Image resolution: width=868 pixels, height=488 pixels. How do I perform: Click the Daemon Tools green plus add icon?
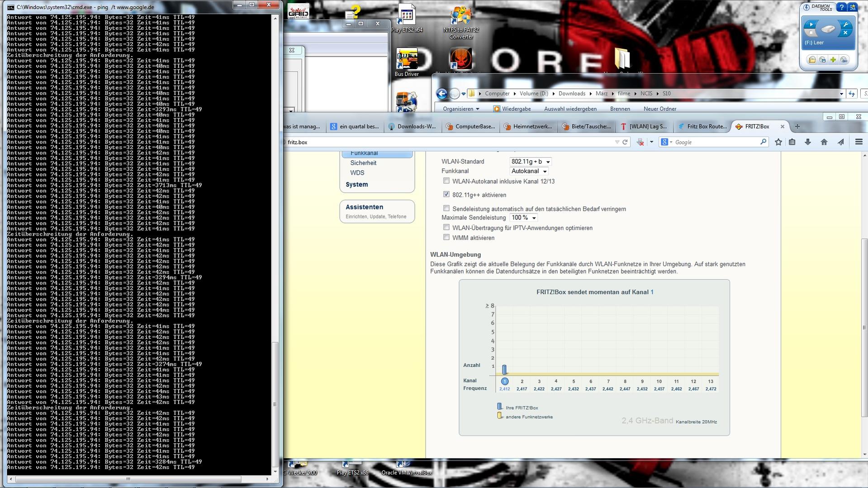pyautogui.click(x=833, y=60)
